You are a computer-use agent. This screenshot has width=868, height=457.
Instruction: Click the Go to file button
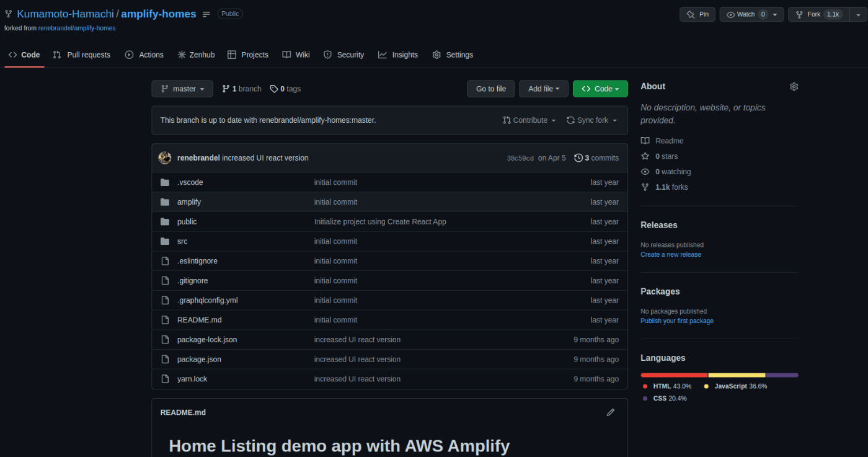[x=491, y=89]
